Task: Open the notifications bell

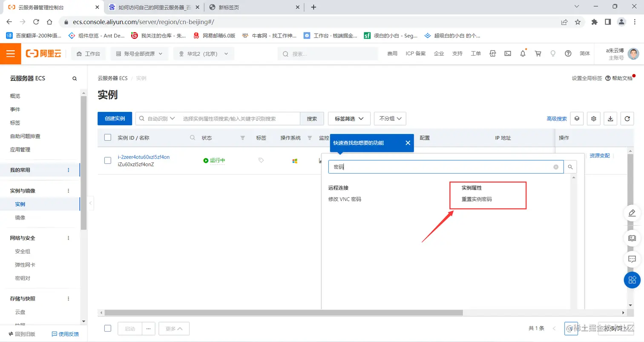Action: click(523, 54)
